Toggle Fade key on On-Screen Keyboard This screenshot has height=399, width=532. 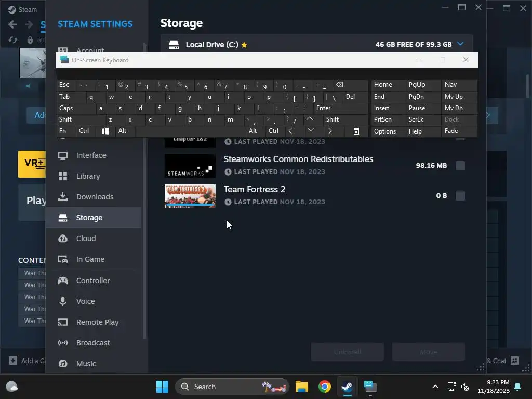[459, 131]
